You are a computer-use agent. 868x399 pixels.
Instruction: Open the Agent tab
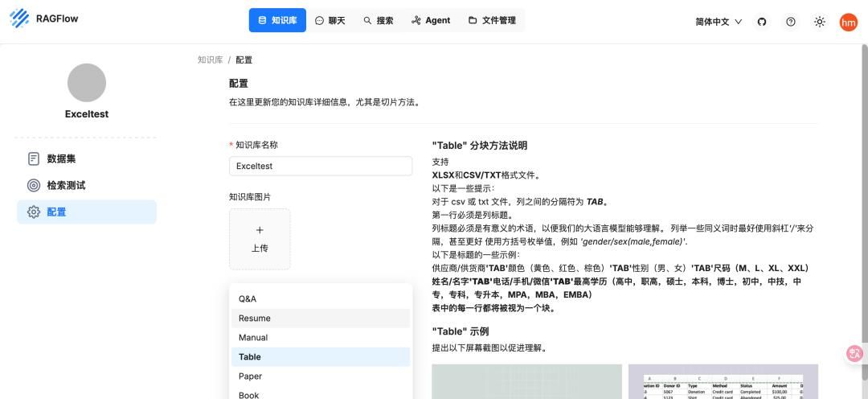(x=431, y=20)
